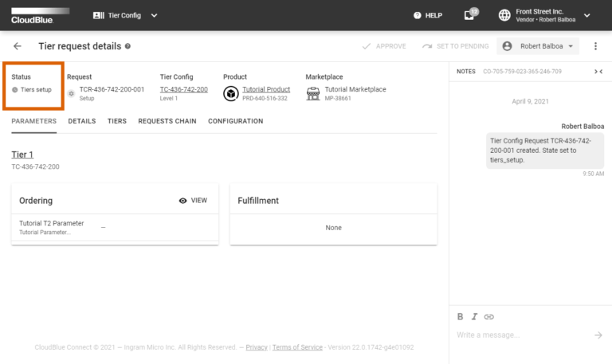Click the PRD-640-516-332 product ID

coord(265,98)
